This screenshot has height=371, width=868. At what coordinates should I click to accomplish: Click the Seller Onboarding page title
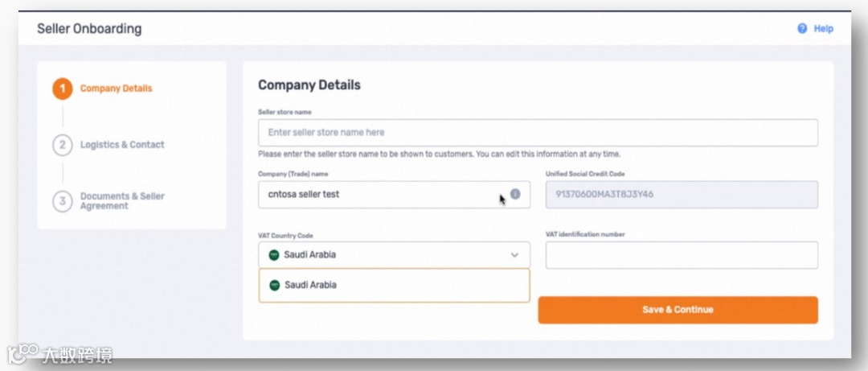point(89,29)
